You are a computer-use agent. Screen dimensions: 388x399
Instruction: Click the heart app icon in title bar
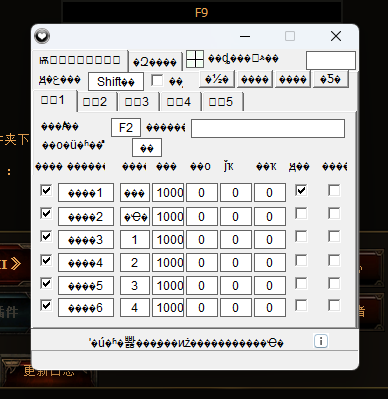point(42,36)
